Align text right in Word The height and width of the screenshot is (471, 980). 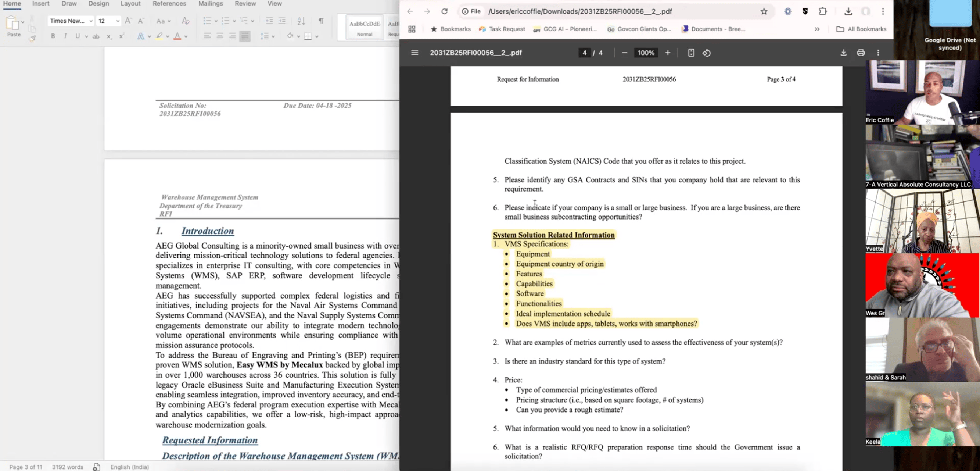click(233, 36)
